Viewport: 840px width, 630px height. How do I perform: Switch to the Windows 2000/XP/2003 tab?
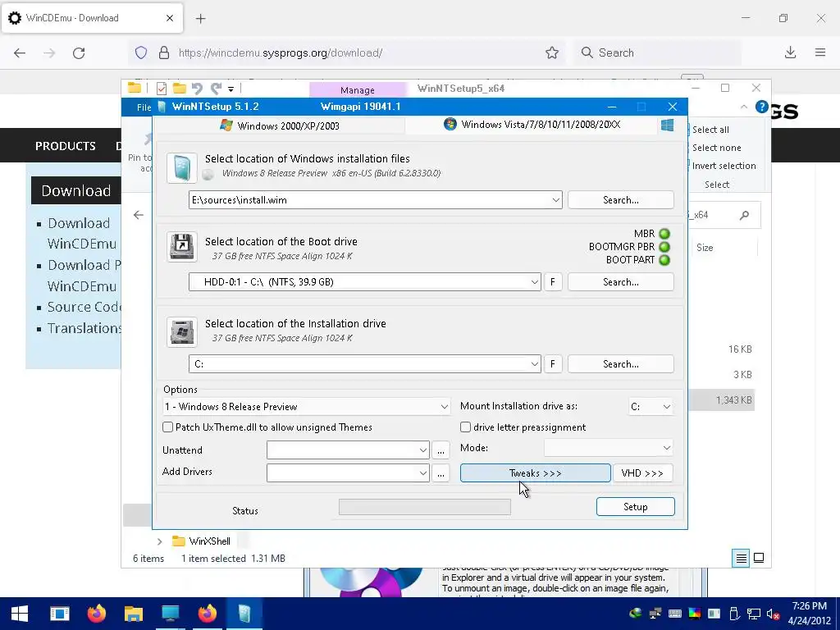click(280, 126)
